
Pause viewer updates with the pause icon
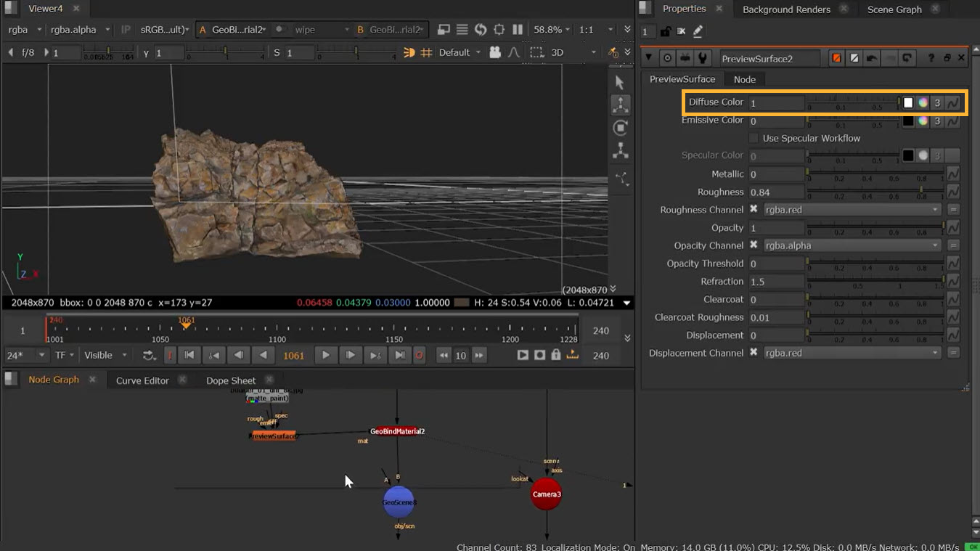[x=518, y=30]
